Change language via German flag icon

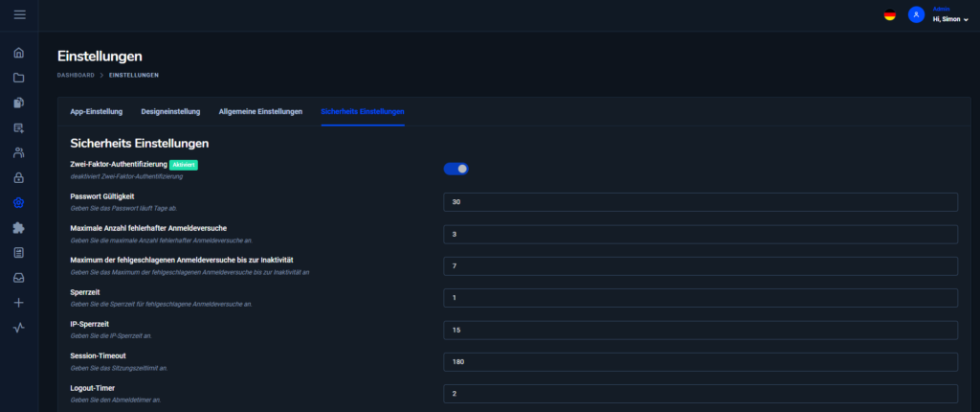pyautogui.click(x=889, y=15)
